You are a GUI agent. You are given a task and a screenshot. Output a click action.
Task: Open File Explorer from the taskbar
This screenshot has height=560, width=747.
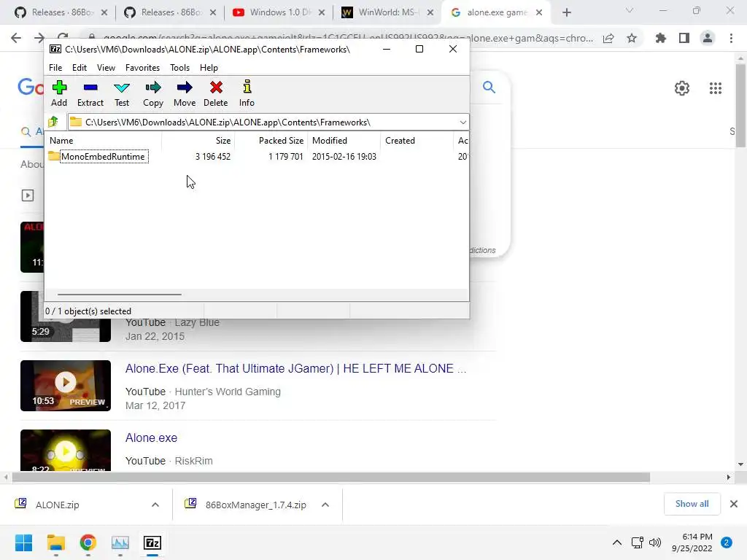55,542
